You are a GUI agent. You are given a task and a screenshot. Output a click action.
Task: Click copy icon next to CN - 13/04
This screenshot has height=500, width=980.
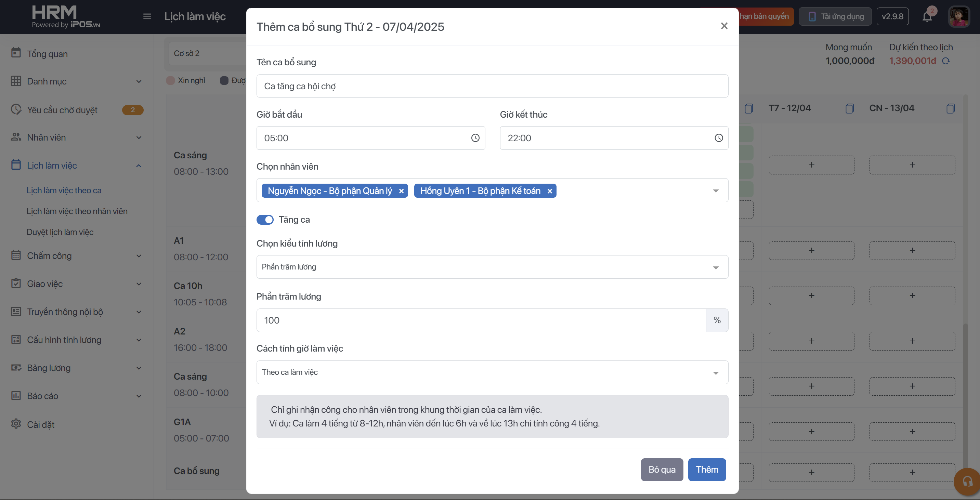[950, 108]
